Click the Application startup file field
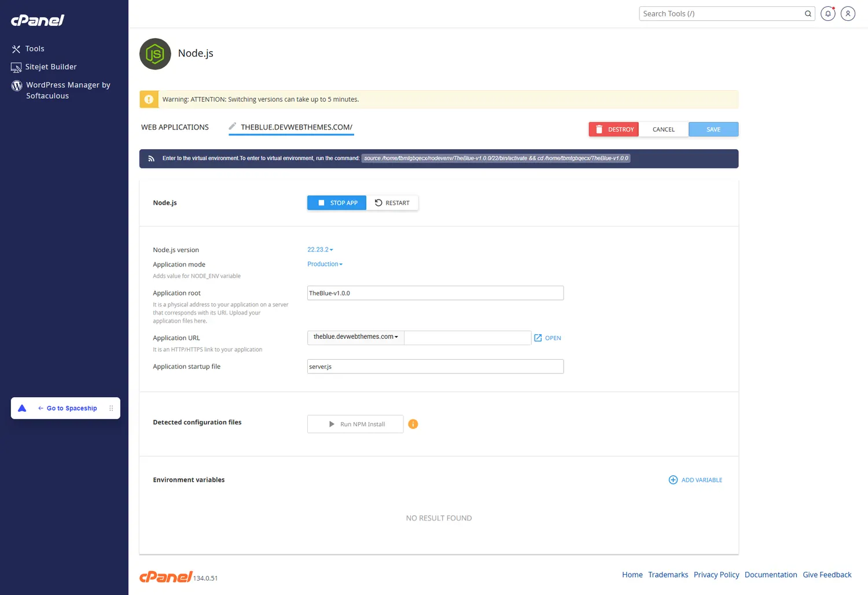 [x=435, y=367]
